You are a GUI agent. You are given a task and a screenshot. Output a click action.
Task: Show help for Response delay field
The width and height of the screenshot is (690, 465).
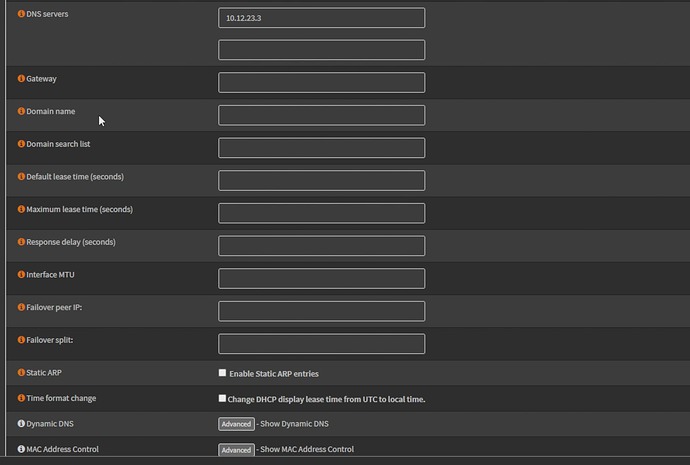tap(22, 242)
